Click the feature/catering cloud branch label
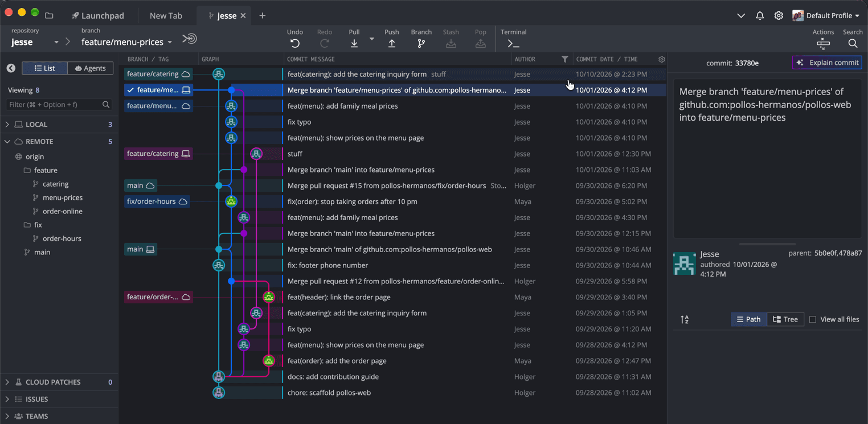This screenshot has height=424, width=868. (x=158, y=74)
